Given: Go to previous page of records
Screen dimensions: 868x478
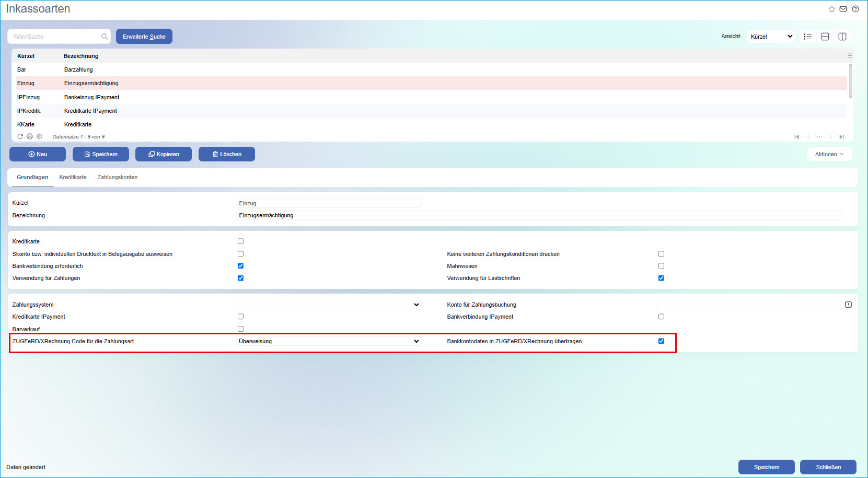Looking at the screenshot, I should pyautogui.click(x=808, y=137).
